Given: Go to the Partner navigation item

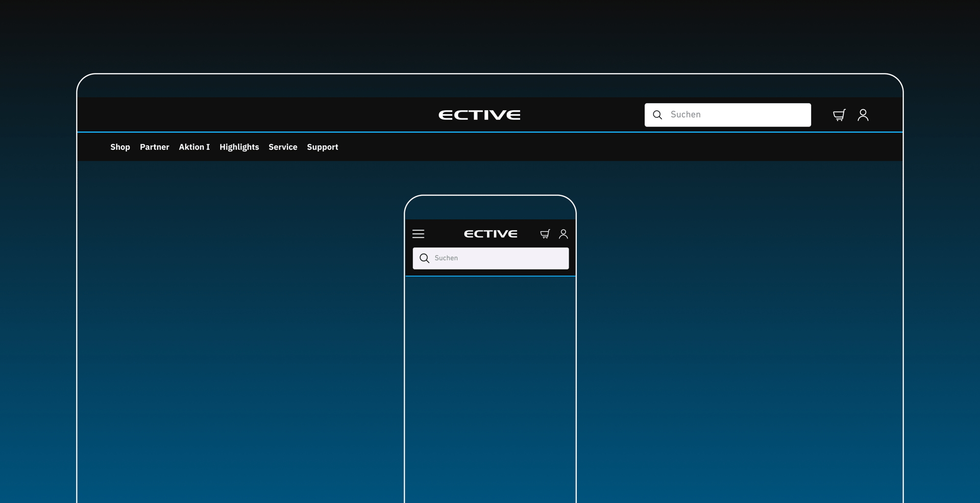Looking at the screenshot, I should coord(155,147).
